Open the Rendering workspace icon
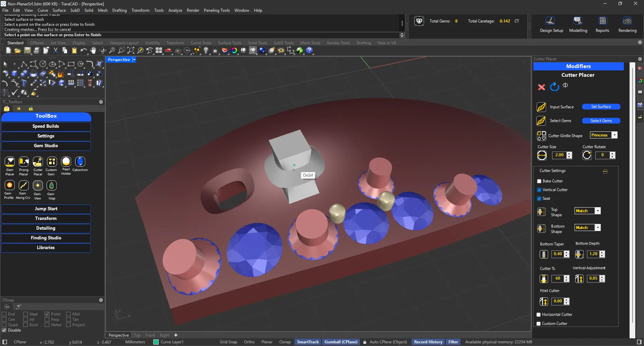Screen dimensions: 644x346 (627, 21)
